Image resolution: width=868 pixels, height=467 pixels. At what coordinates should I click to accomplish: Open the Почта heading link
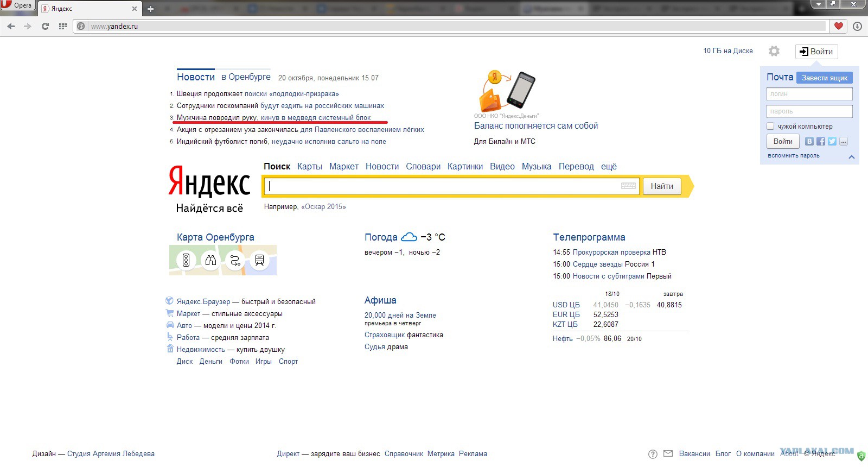780,77
